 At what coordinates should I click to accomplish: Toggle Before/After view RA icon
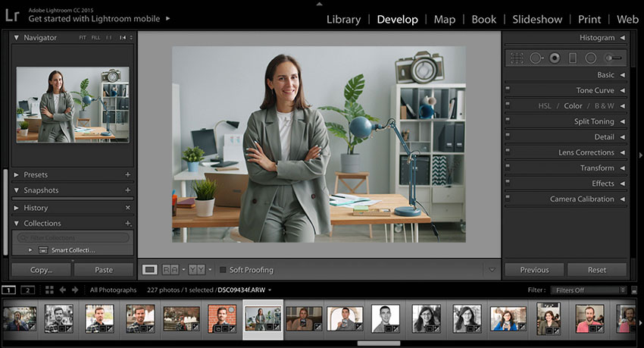(170, 269)
